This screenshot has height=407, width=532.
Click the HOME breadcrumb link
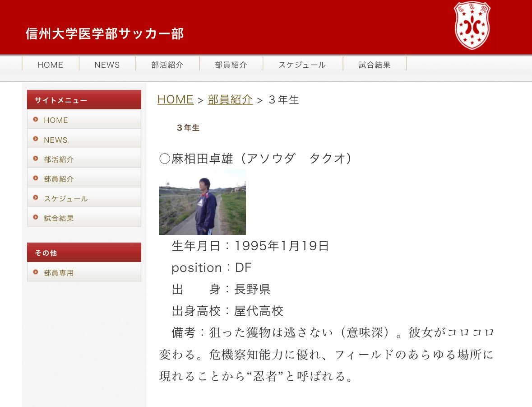(175, 100)
